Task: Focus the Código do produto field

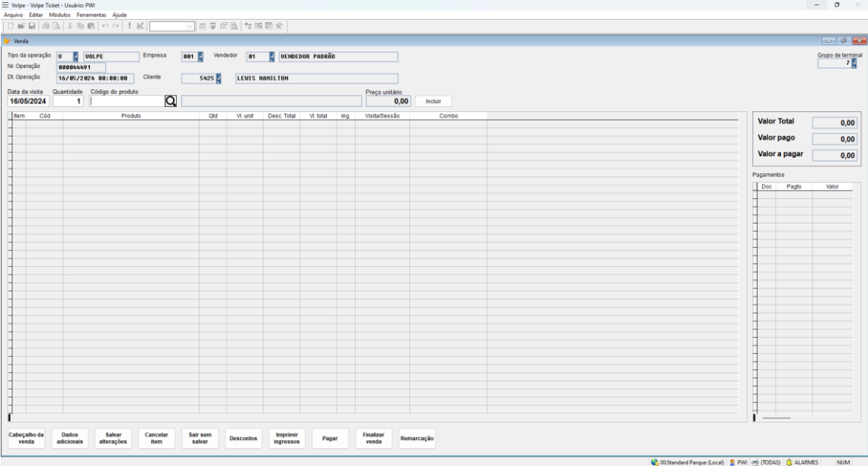Action: pos(126,101)
